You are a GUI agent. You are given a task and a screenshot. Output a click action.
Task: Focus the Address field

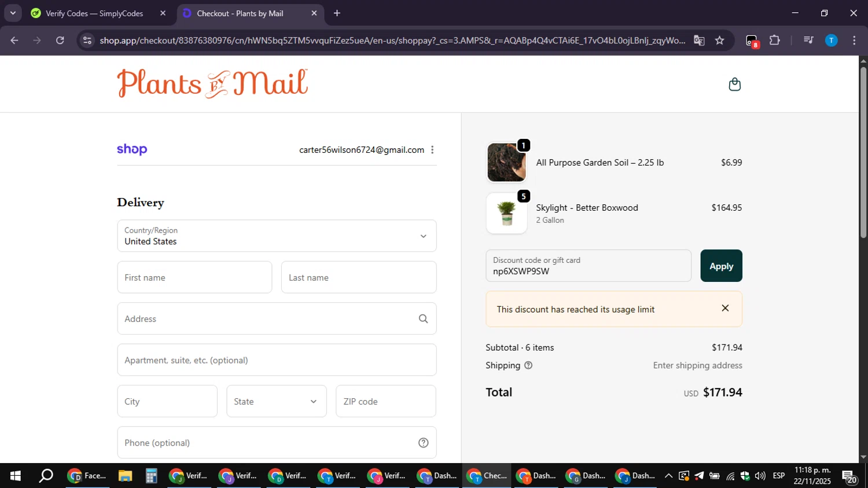[x=277, y=318]
